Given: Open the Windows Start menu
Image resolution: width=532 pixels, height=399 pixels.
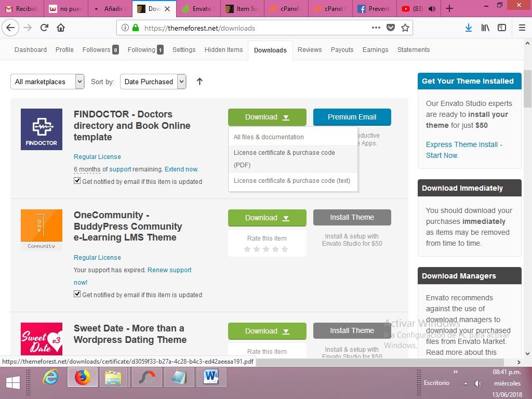Looking at the screenshot, I should click(x=13, y=383).
